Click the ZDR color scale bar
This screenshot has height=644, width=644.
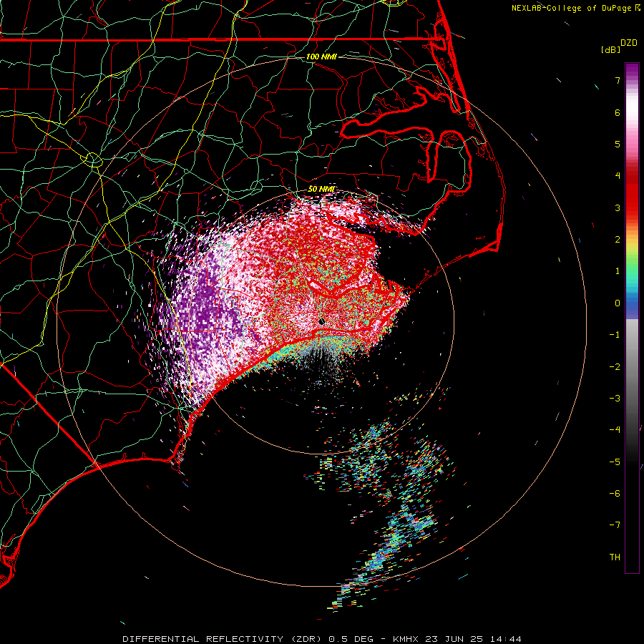coord(632,318)
